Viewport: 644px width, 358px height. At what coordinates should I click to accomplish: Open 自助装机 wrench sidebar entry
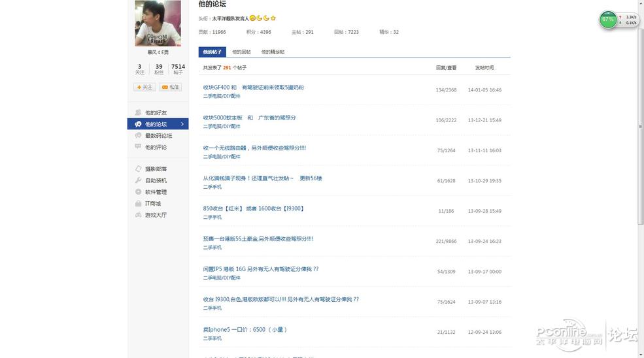151,180
